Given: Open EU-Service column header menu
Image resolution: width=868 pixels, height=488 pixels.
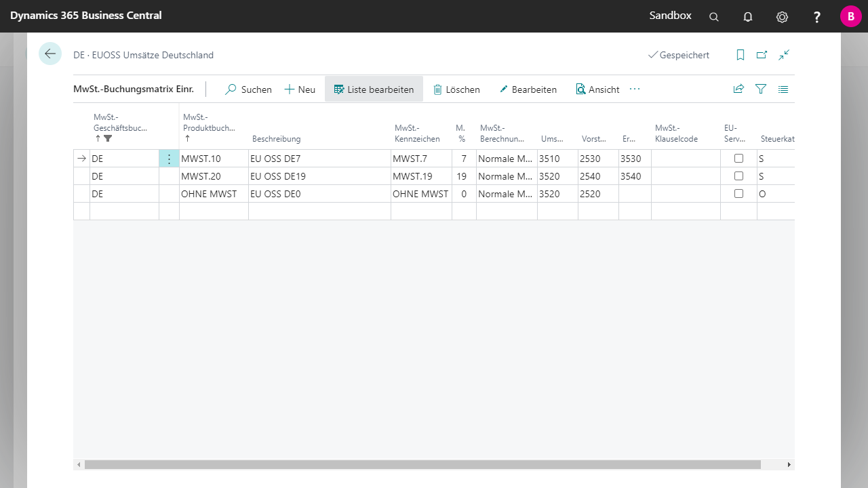Looking at the screenshot, I should pos(735,133).
